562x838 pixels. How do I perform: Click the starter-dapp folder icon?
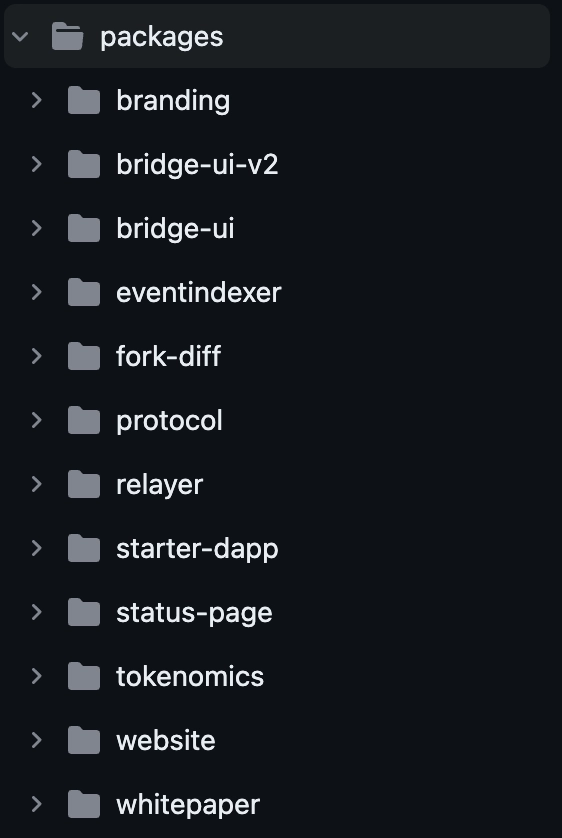click(84, 548)
